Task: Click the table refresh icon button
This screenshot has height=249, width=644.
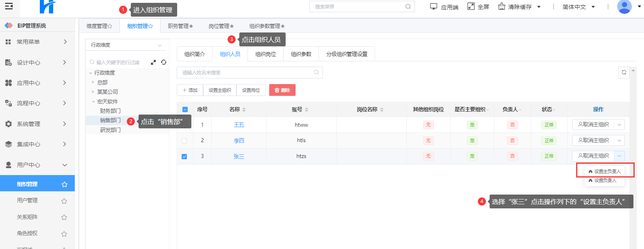Action: pos(624,72)
